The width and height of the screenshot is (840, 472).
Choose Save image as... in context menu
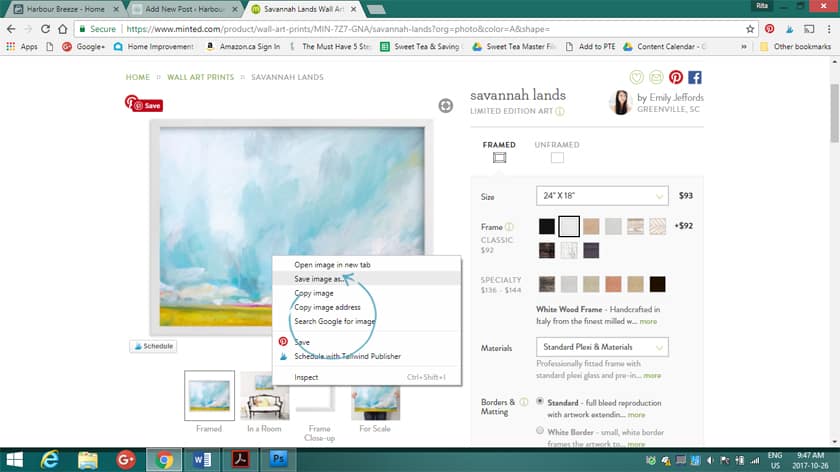point(366,279)
